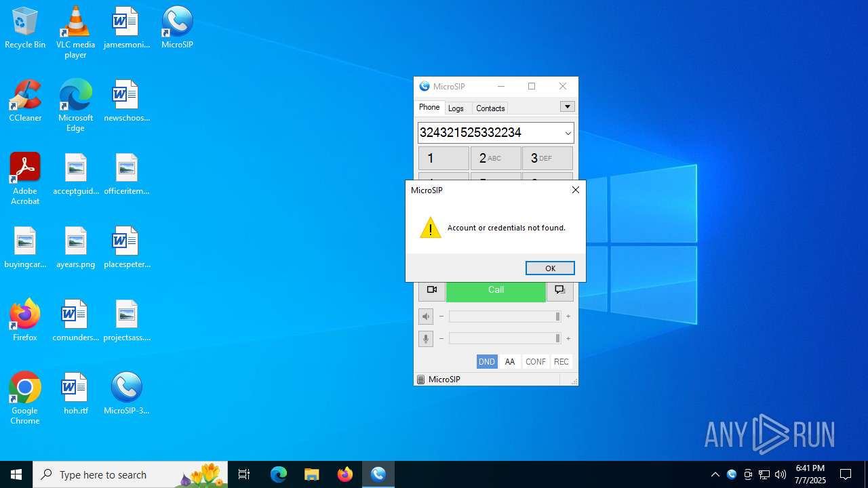Decrease microphone level with minus sign

pyautogui.click(x=441, y=338)
